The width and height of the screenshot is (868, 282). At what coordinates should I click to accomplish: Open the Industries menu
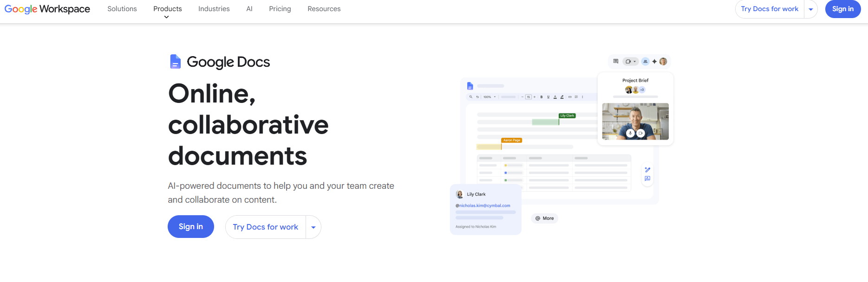point(214,9)
